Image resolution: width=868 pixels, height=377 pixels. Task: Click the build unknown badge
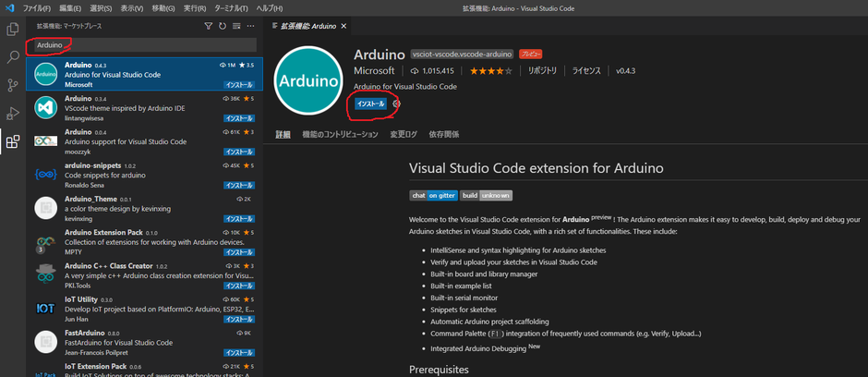(486, 195)
